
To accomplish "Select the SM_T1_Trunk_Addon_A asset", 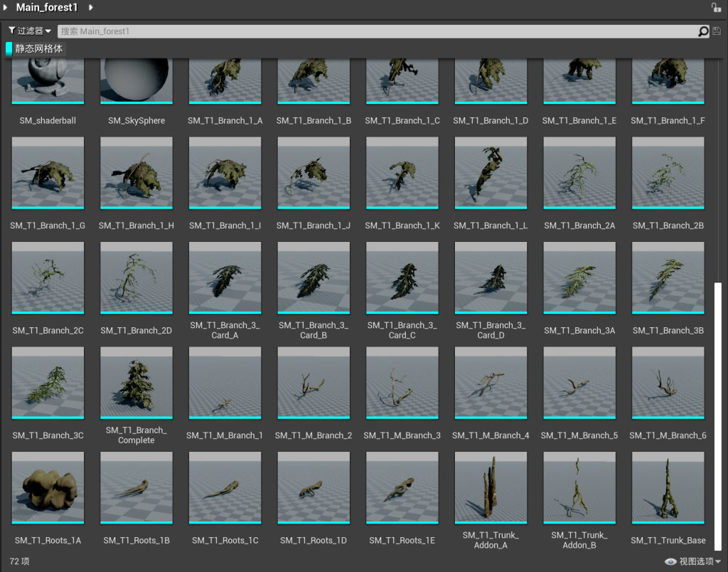I will (491, 488).
